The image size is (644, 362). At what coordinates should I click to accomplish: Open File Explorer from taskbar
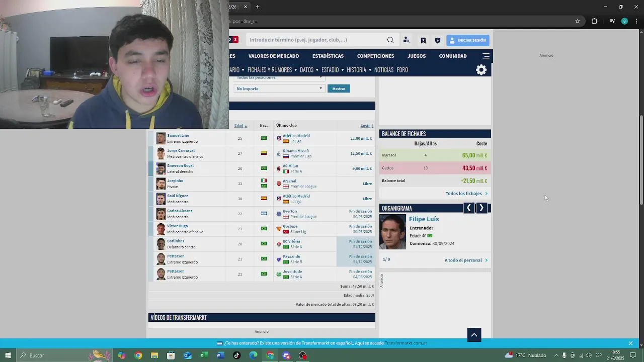[x=154, y=355]
